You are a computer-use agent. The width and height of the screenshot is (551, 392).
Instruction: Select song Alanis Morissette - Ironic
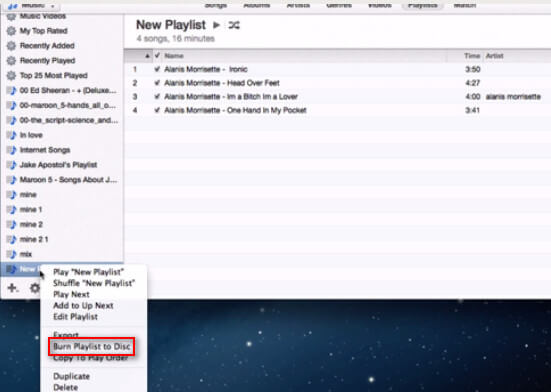(206, 69)
